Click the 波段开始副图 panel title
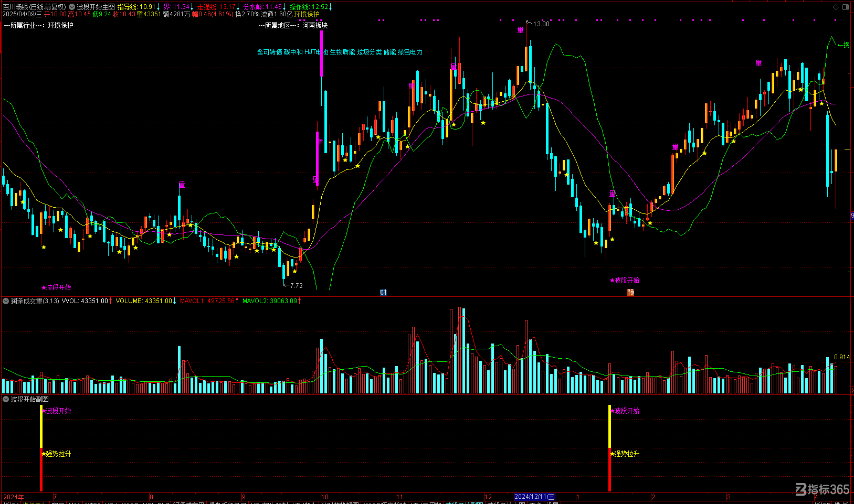This screenshot has width=854, height=504. click(x=29, y=400)
